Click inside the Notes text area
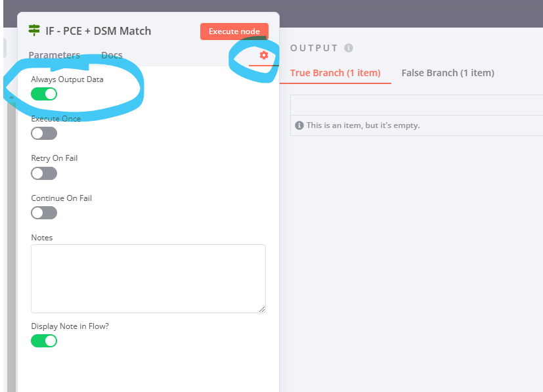Viewport: 543px width, 392px height. coord(148,278)
